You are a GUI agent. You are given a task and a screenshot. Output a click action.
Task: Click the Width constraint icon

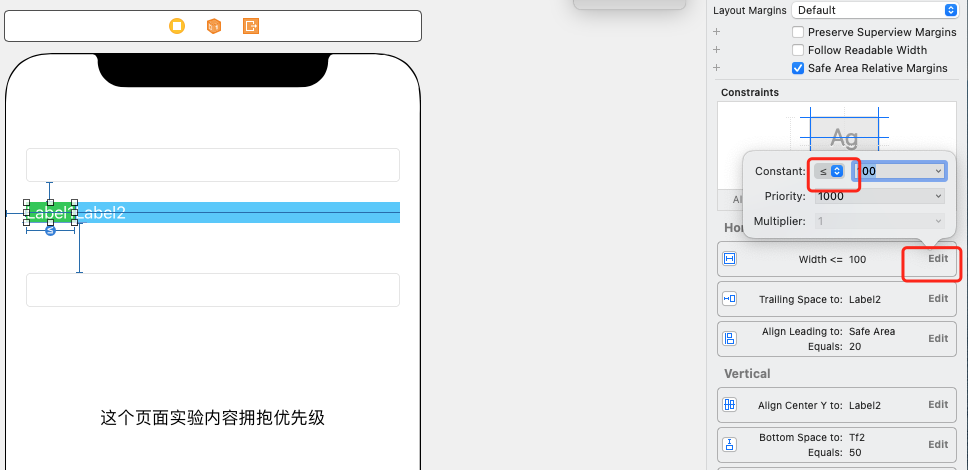(729, 259)
